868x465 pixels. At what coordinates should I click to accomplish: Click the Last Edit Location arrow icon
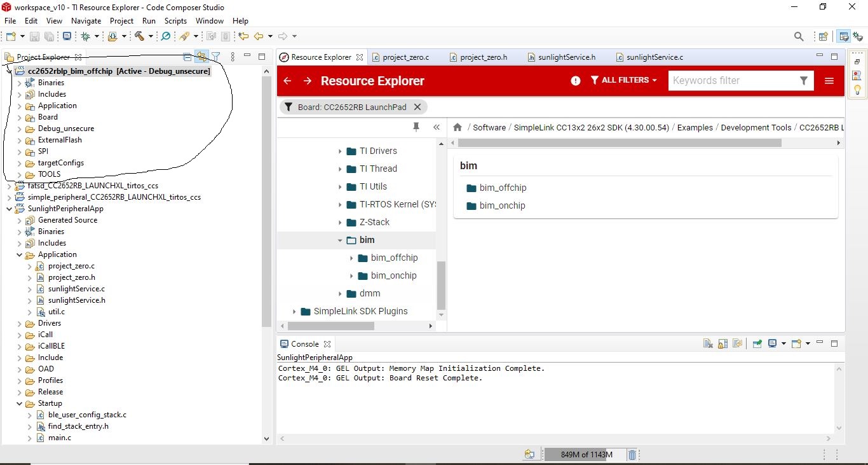coord(243,36)
